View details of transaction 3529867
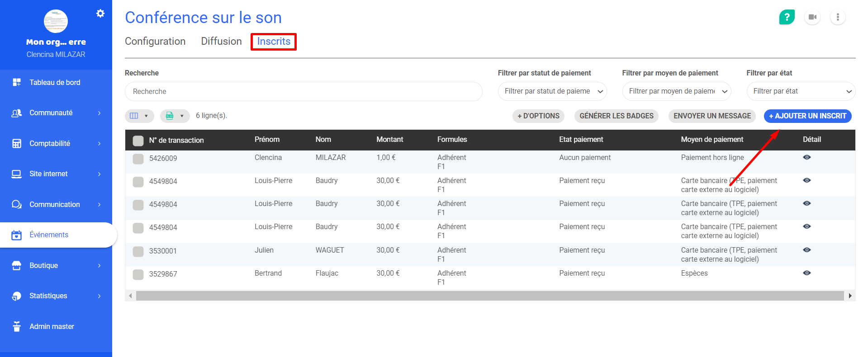Viewport: 868px width, 357px height. coord(806,273)
